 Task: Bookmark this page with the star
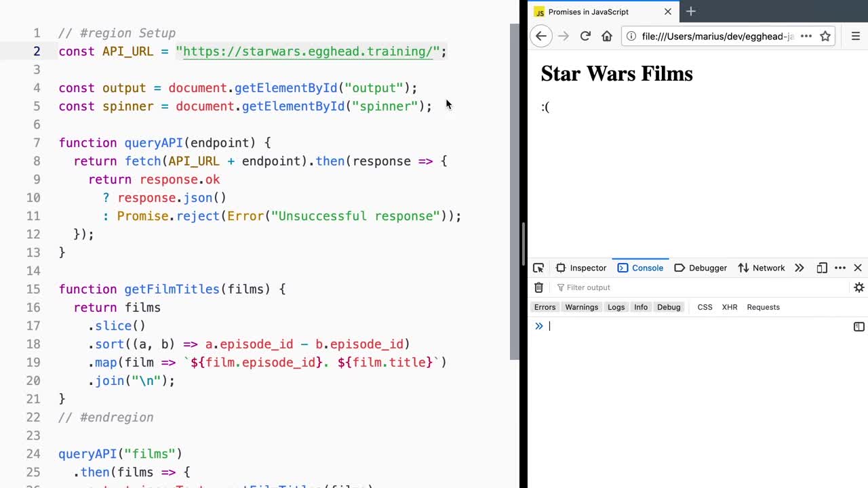825,36
